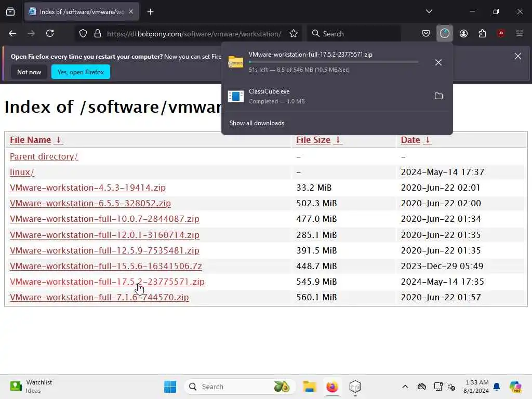532x399 pixels.
Task: Bookmark this page with the star
Action: (294, 34)
